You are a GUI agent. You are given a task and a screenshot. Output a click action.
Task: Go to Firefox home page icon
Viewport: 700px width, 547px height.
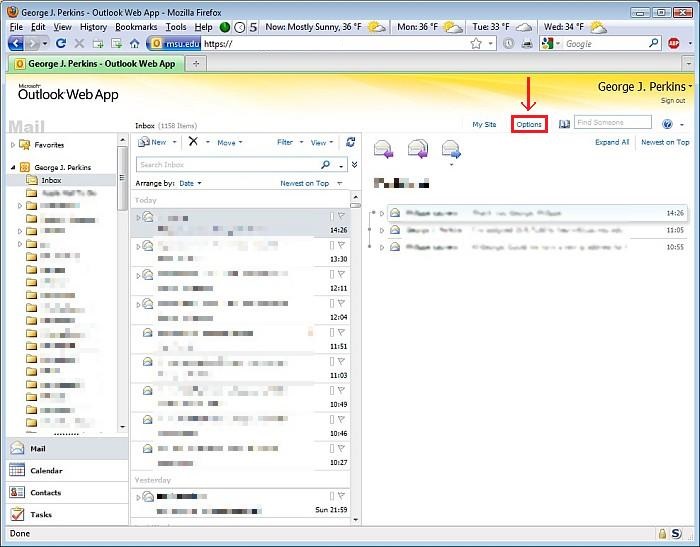click(134, 43)
